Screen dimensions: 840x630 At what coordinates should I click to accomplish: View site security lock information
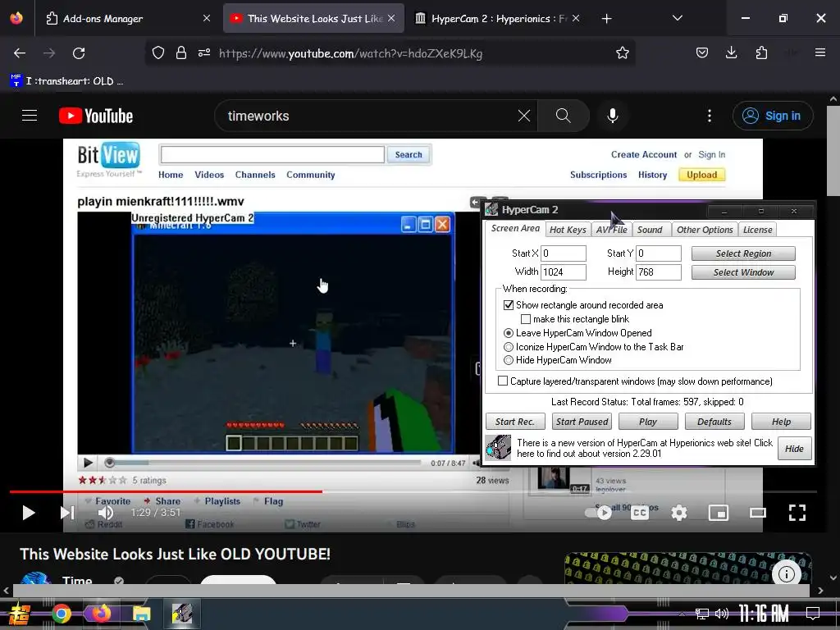point(181,53)
